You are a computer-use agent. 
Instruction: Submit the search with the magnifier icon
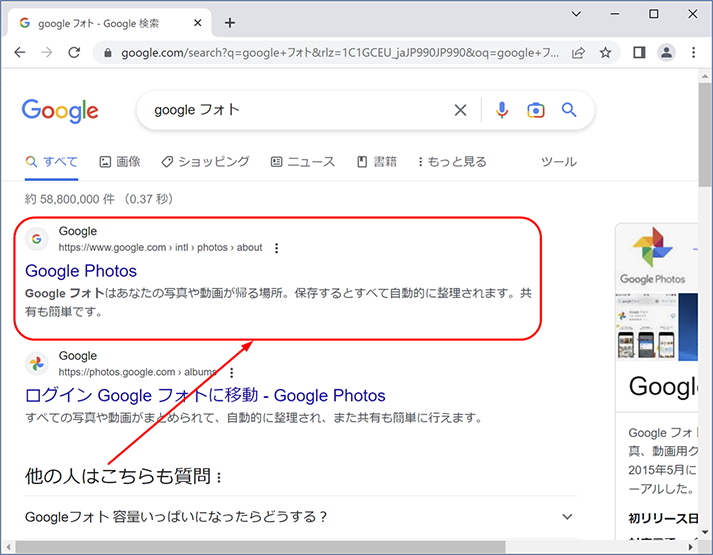coord(569,110)
